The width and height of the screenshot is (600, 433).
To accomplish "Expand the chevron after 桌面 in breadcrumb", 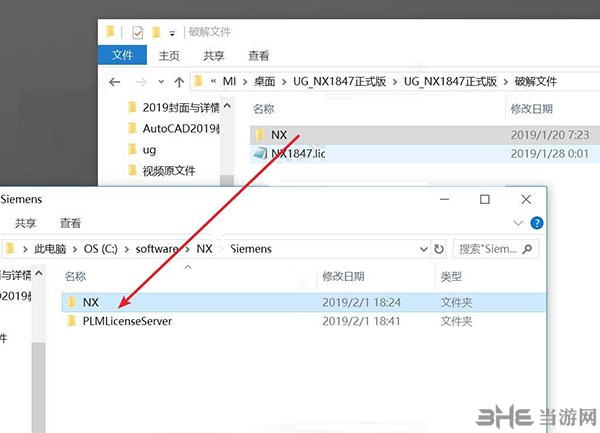I will (284, 82).
